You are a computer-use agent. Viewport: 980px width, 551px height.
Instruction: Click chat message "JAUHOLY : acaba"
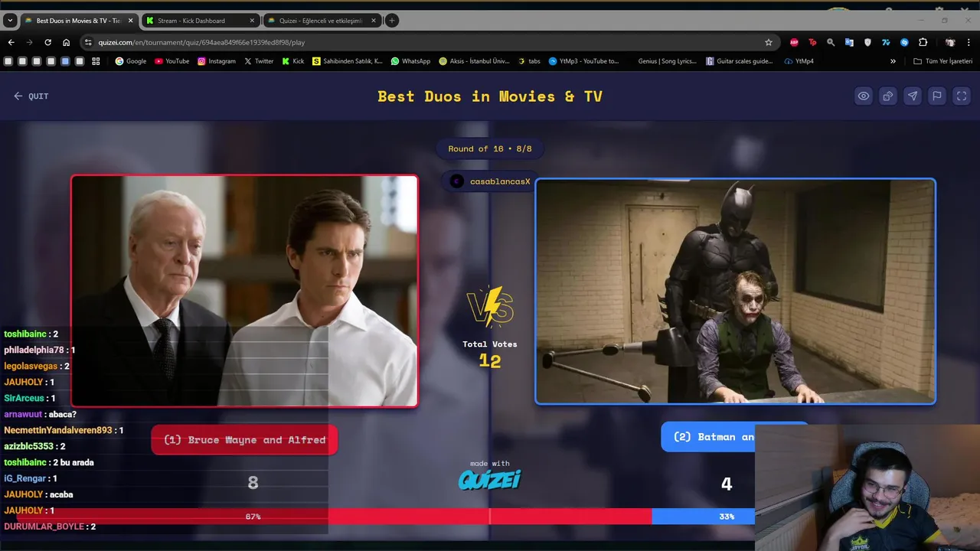38,494
